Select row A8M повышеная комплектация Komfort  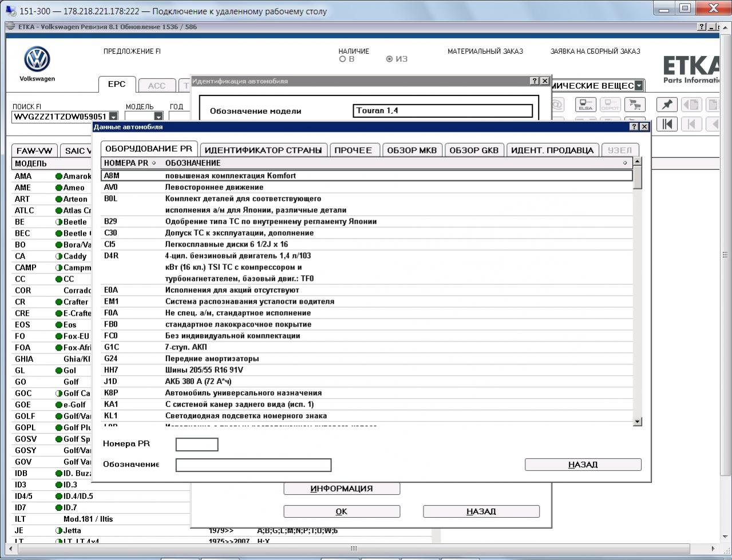(367, 176)
